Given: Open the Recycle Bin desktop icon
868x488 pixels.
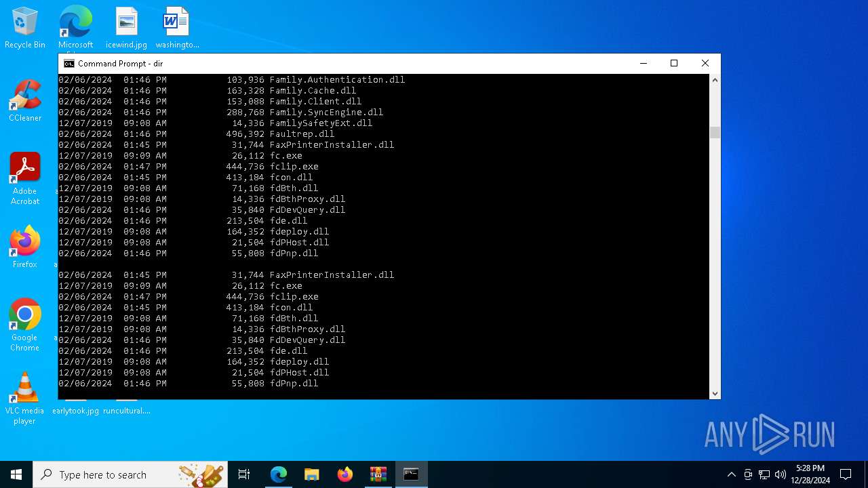Looking at the screenshot, I should click(25, 28).
